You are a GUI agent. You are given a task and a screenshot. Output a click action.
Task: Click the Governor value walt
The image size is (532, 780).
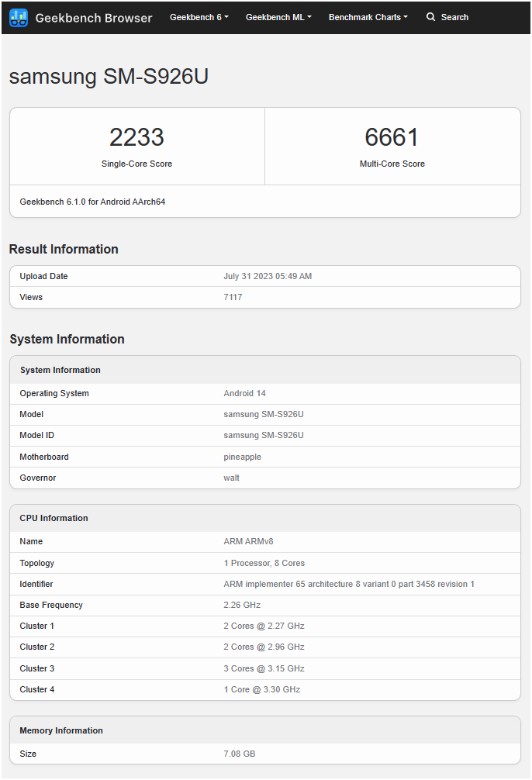[x=231, y=478]
